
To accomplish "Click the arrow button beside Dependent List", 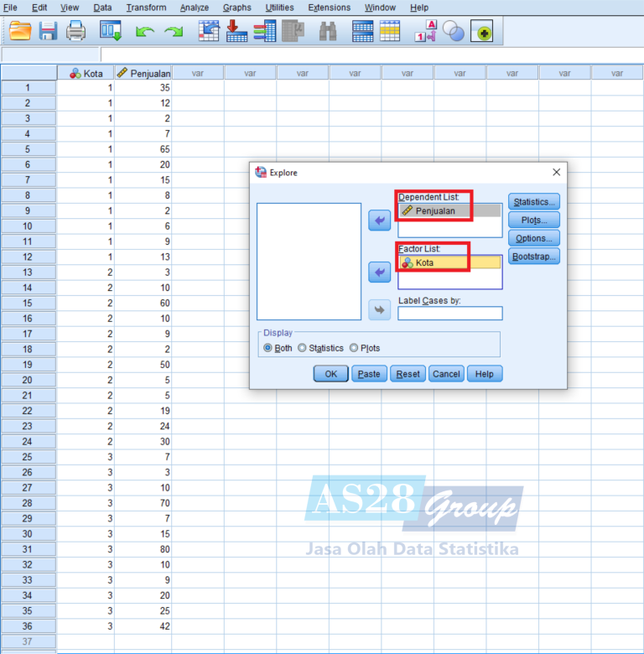I will [x=380, y=220].
